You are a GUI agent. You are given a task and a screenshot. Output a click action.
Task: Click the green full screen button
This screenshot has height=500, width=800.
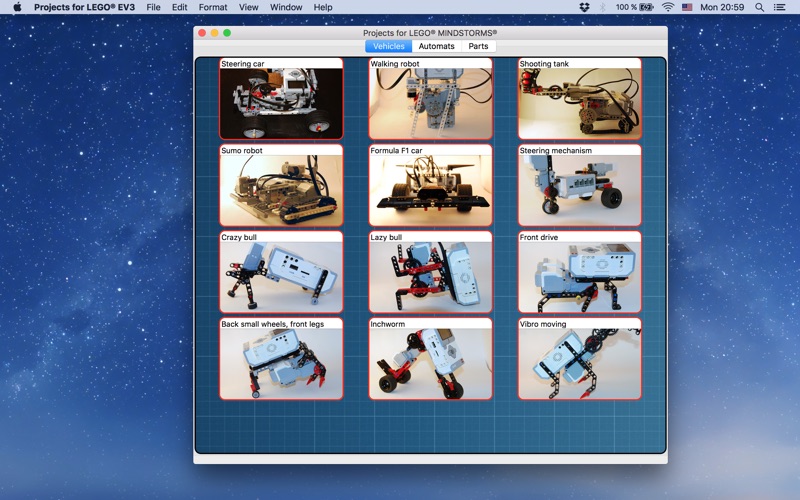point(227,33)
